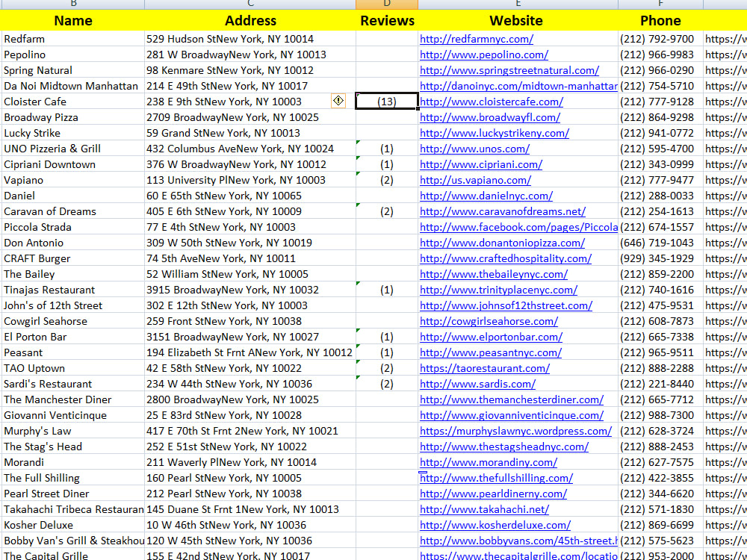Viewport: 747px width, 560px height.
Task: Select address 211 Waverly PlNew York cell
Action: (x=250, y=462)
